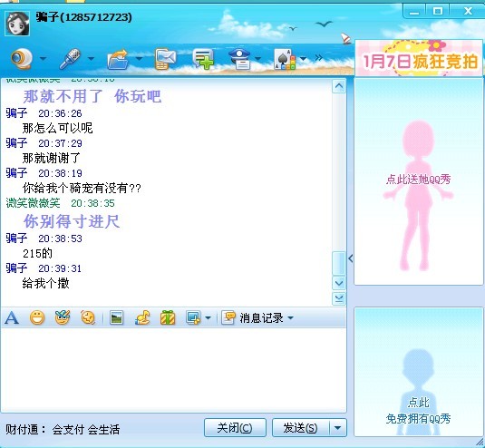Collapse the QQ show side panel arrow
The image size is (485, 448).
[351, 258]
